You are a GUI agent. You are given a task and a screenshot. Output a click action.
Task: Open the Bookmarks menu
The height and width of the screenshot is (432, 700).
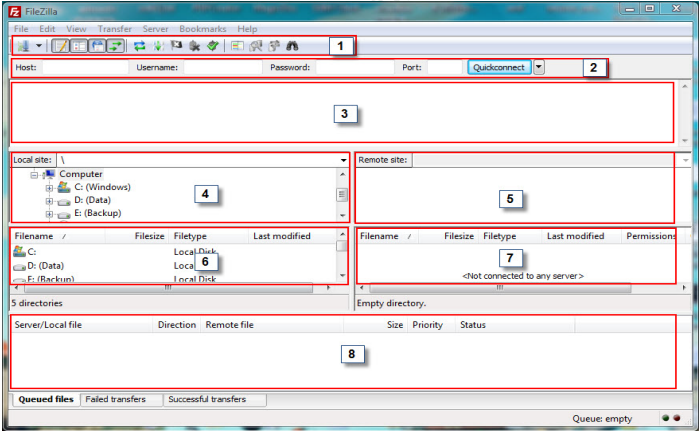pyautogui.click(x=203, y=29)
